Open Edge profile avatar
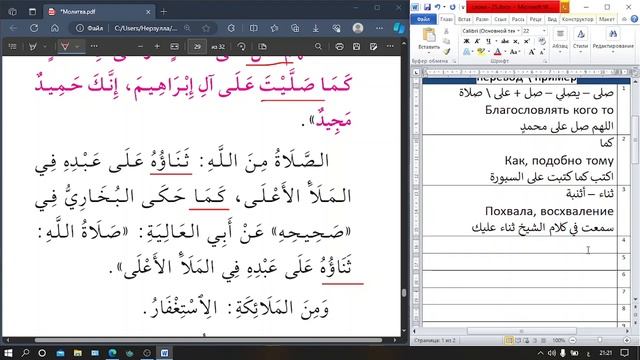 (x=358, y=28)
